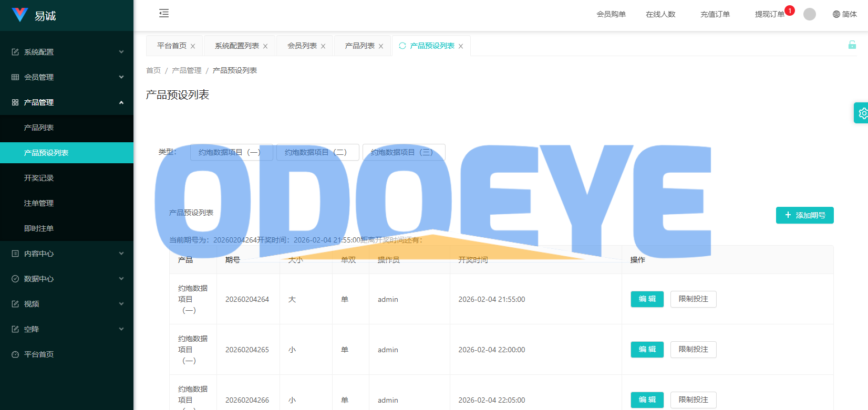868x410 pixels.
Task: Click the 平台首页 dashboard icon in sidebar
Action: (x=15, y=354)
